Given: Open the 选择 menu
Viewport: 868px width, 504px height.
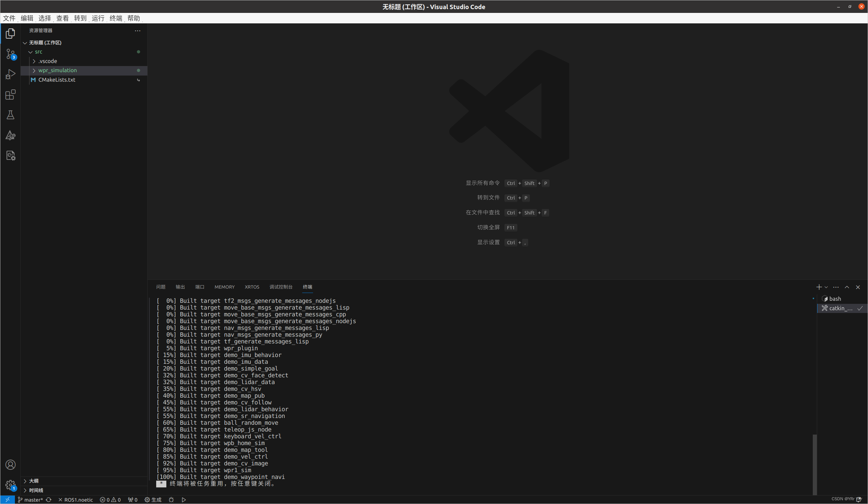Looking at the screenshot, I should [x=45, y=18].
